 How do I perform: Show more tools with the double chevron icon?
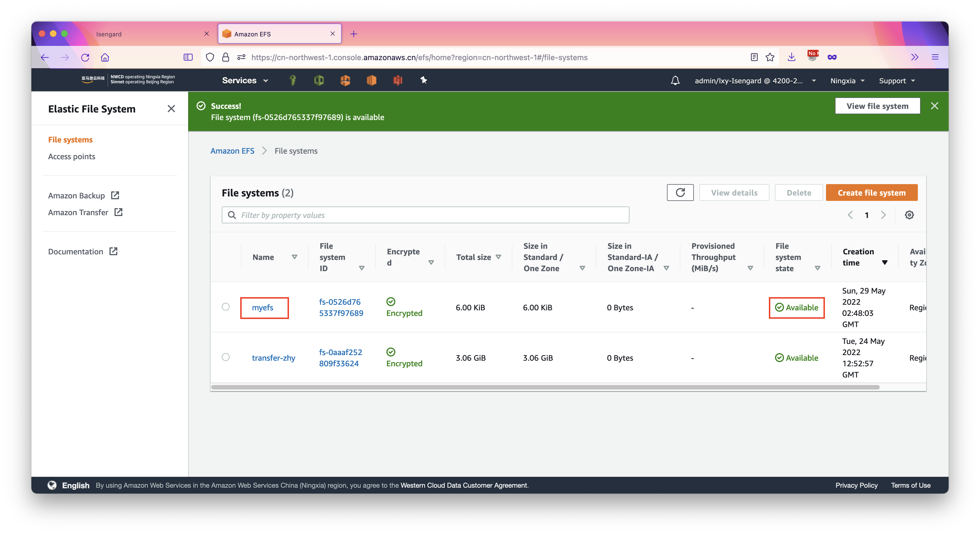(914, 57)
